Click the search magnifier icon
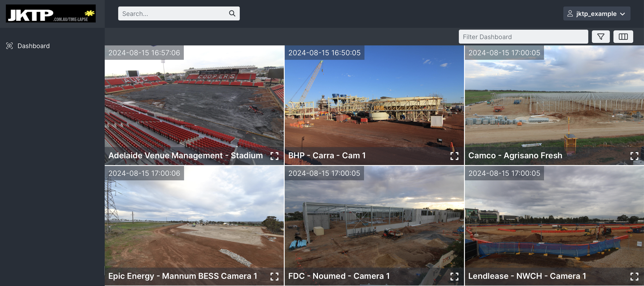Viewport: 644px width, 286px height. (x=232, y=13)
